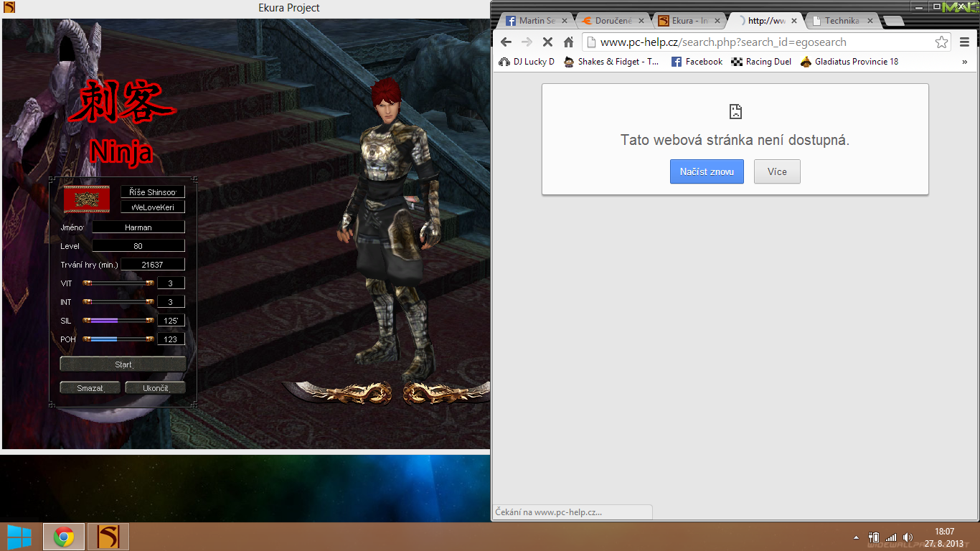Viewport: 980px width, 551px height.
Task: Switch to the Ekura game taskbar icon
Action: point(108,537)
